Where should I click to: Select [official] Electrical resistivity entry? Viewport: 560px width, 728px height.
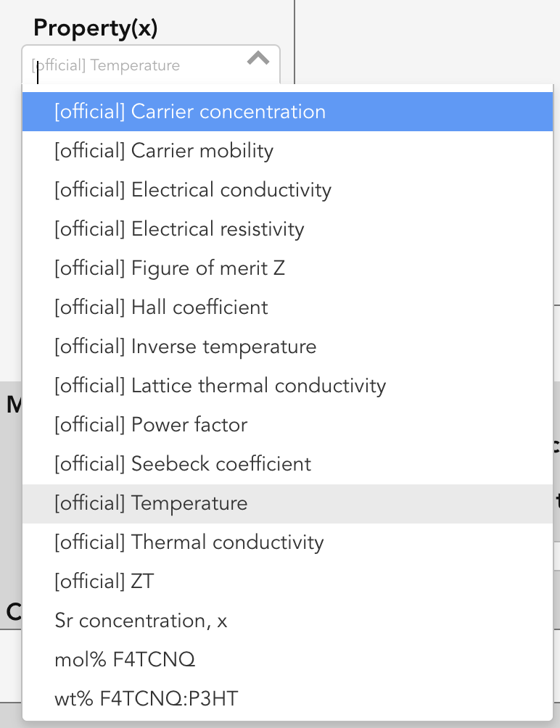coord(287,229)
